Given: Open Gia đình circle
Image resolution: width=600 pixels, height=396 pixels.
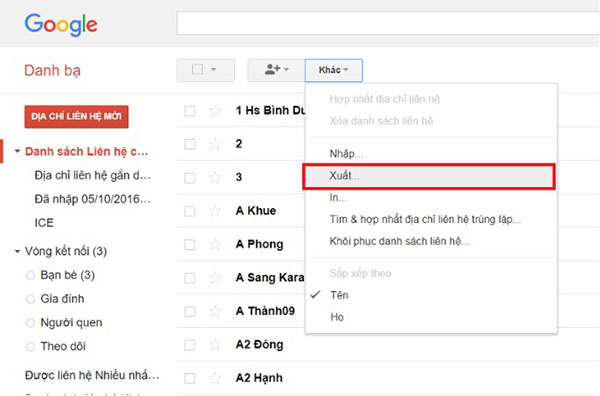Looking at the screenshot, I should pyautogui.click(x=62, y=299).
